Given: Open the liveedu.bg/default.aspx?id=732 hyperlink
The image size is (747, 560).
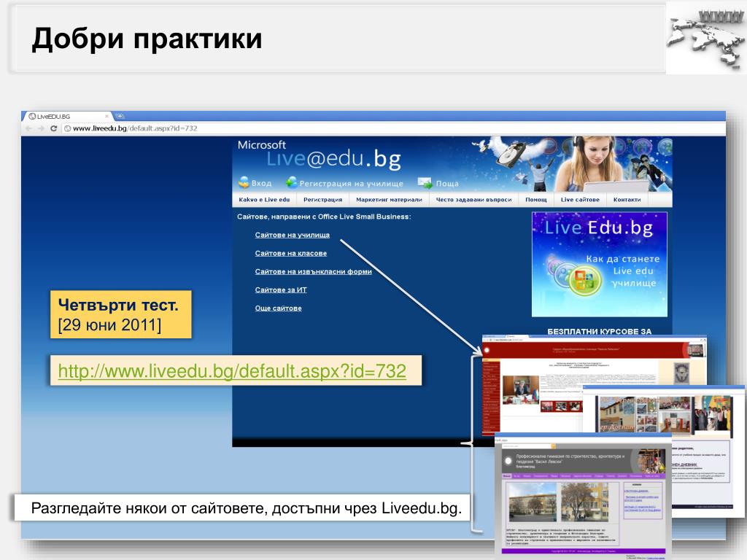Looking at the screenshot, I should (x=232, y=371).
